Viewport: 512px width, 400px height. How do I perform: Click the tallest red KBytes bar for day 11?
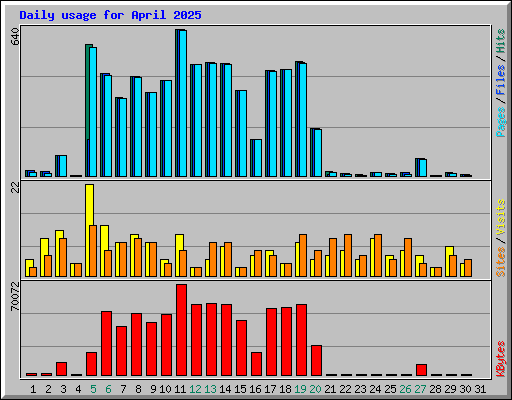pyautogui.click(x=182, y=330)
